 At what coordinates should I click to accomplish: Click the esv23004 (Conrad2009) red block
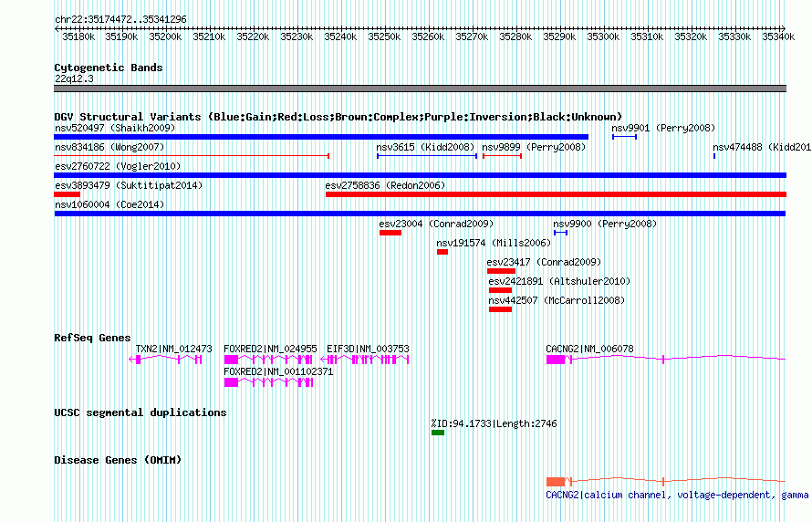[390, 233]
